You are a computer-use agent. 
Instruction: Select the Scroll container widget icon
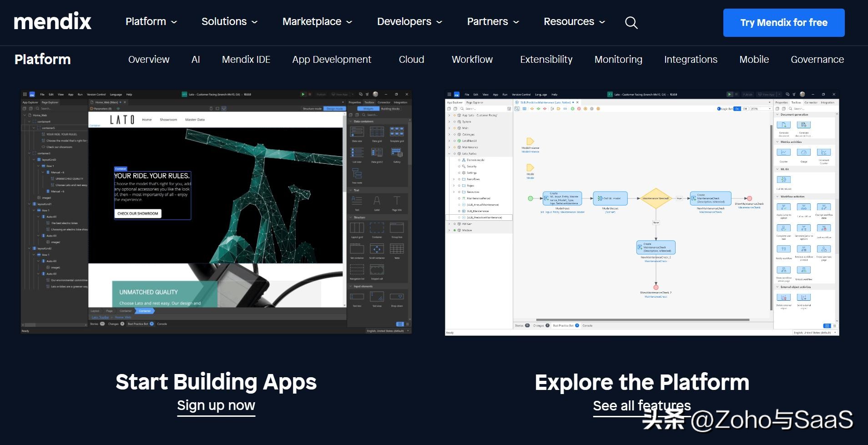point(377,249)
